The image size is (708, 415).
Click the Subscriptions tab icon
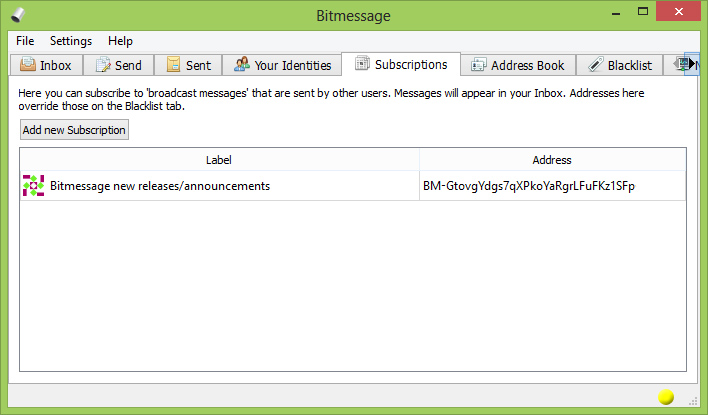pos(361,64)
